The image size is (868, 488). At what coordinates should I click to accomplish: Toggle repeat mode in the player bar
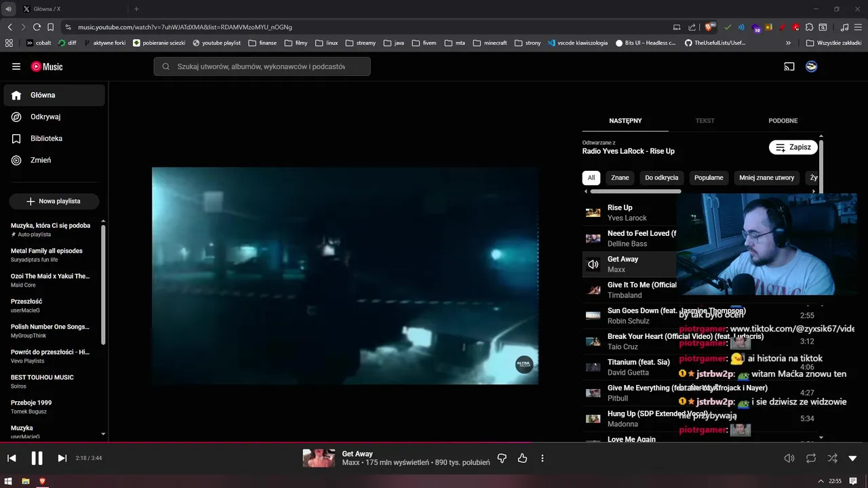811,458
